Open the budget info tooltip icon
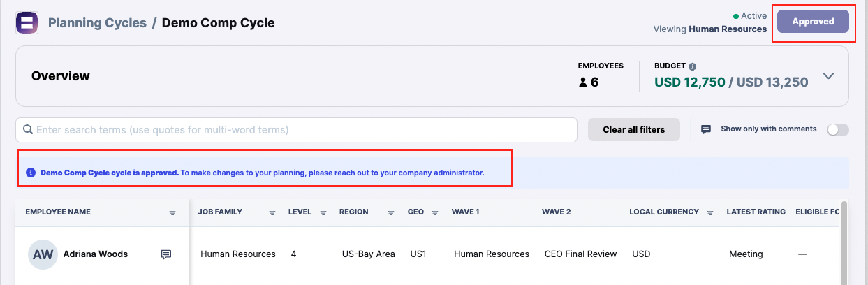 point(693,66)
